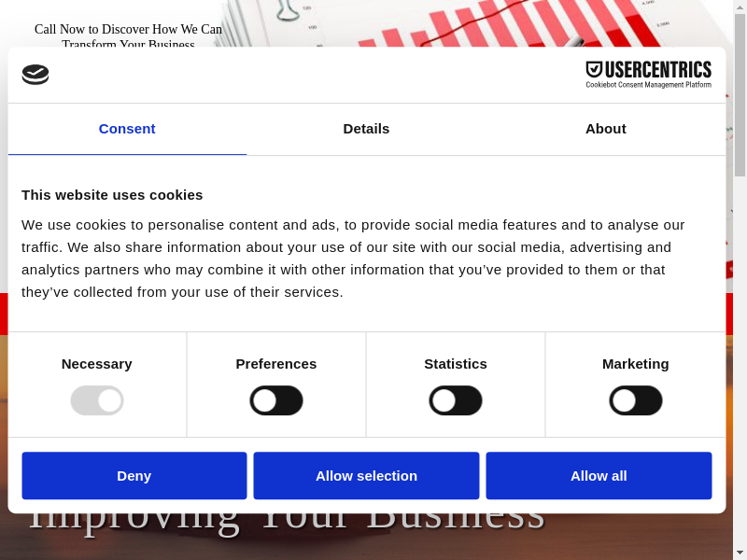The image size is (747, 560).
Task: Click the Cookiebot logo icon
Action: click(35, 75)
